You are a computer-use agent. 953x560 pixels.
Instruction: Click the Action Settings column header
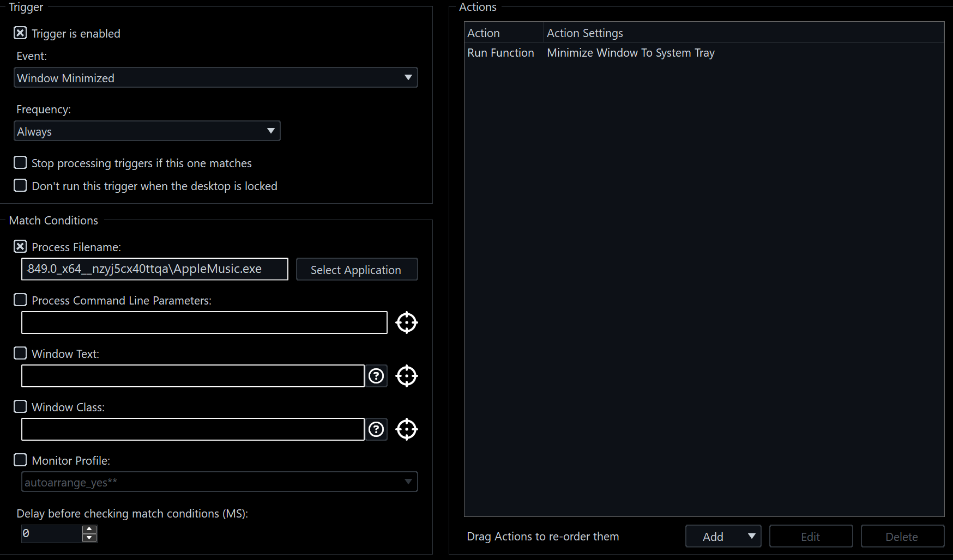click(584, 33)
